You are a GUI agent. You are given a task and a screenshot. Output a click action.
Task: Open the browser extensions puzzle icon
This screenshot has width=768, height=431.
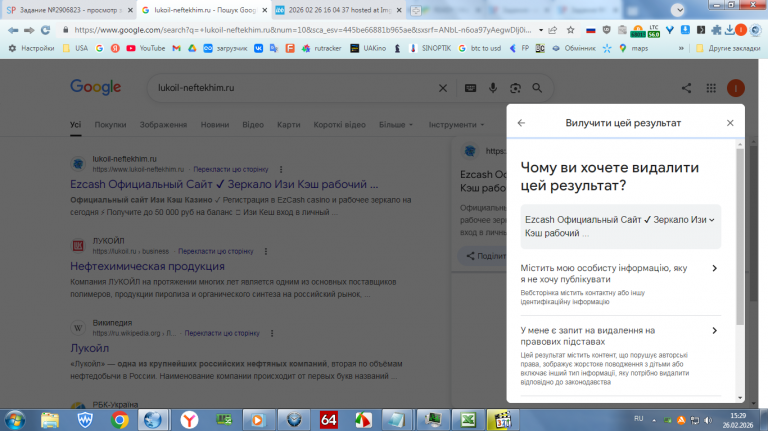click(716, 30)
